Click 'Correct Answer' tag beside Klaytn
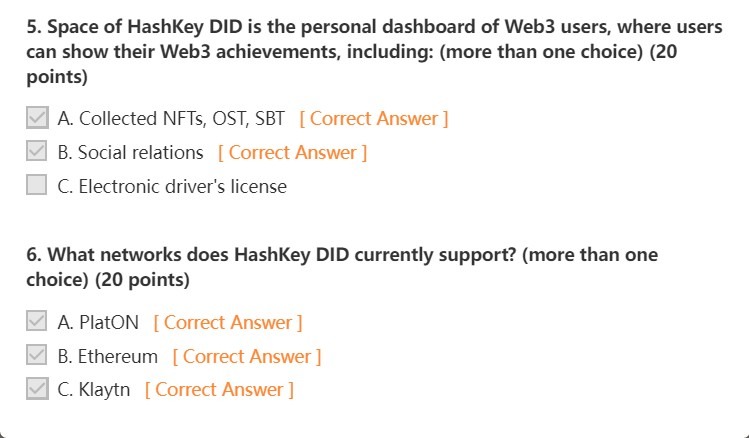 tap(219, 390)
